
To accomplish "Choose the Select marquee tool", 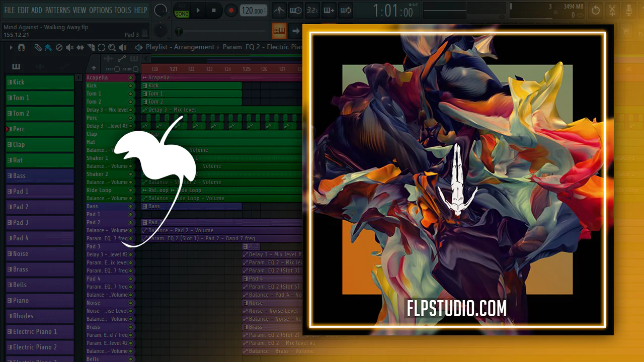I will point(101,47).
